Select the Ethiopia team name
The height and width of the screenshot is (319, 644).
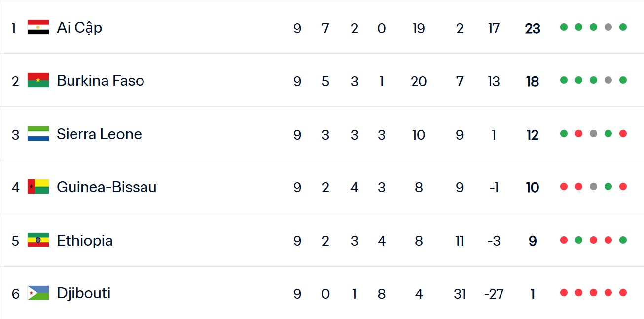[x=85, y=241]
